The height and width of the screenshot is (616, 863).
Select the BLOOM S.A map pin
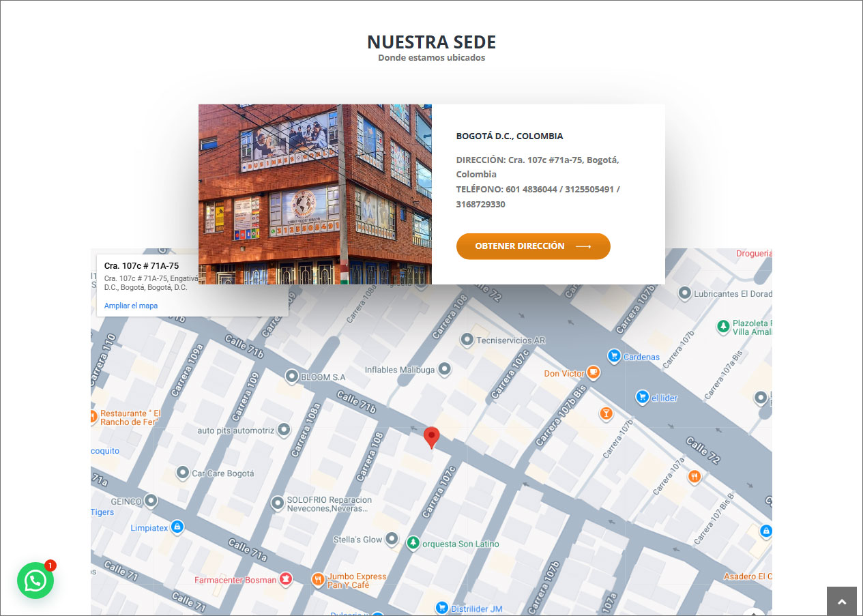(x=291, y=377)
